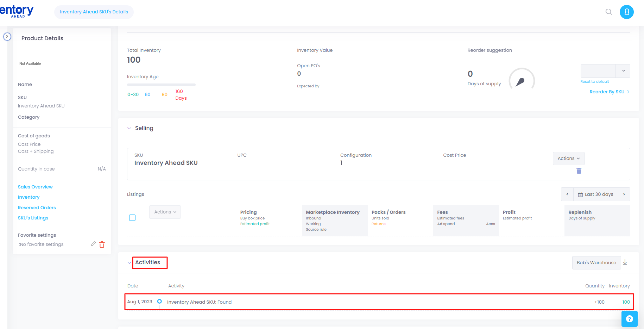Click the Marketplace Inventory column header

click(x=333, y=212)
